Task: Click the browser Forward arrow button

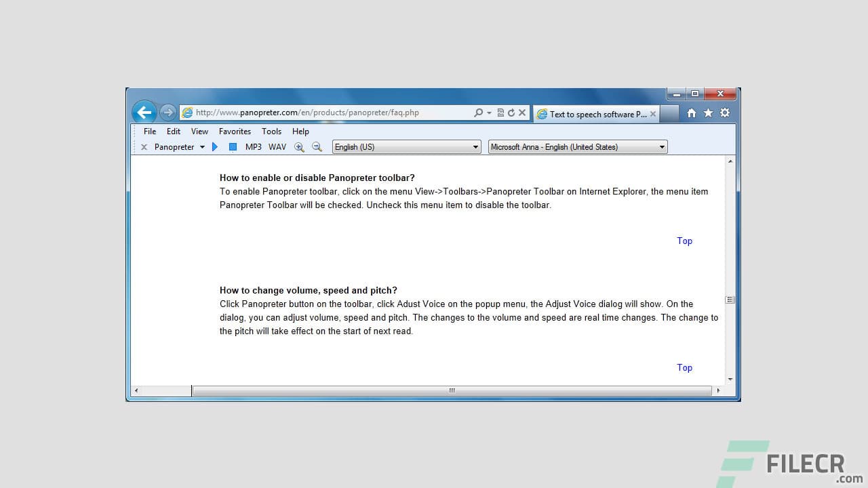Action: pyautogui.click(x=167, y=113)
